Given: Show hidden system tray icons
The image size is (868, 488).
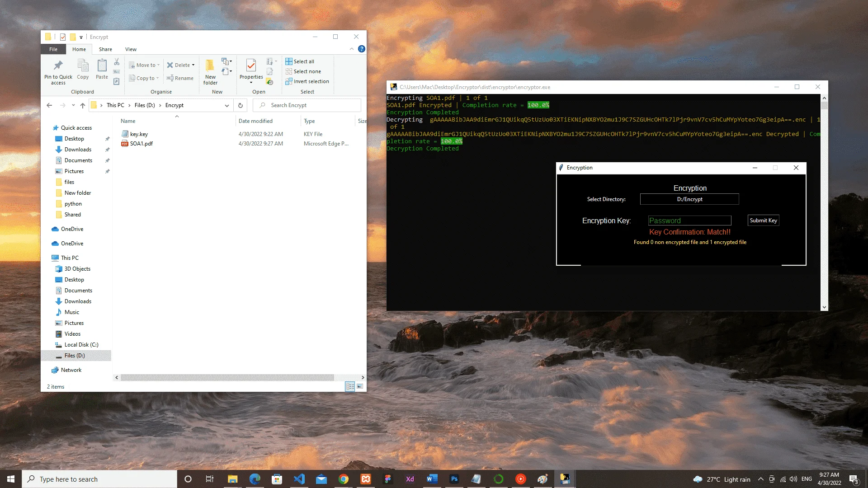Looking at the screenshot, I should [761, 479].
